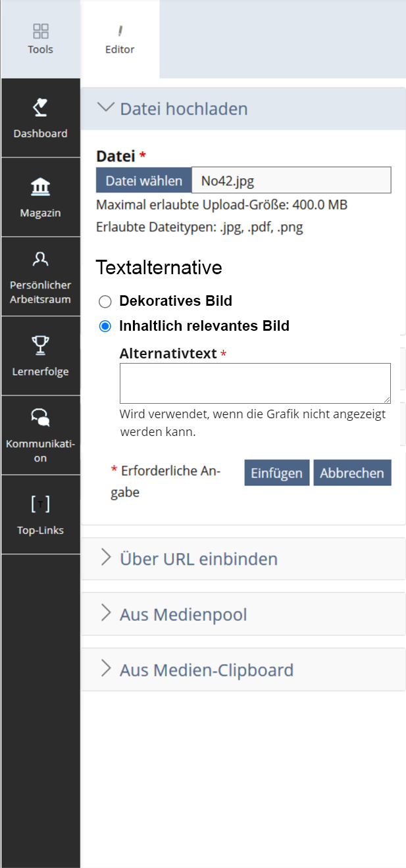Collapse the Datei hochladen section
The height and width of the screenshot is (868, 406).
(107, 108)
